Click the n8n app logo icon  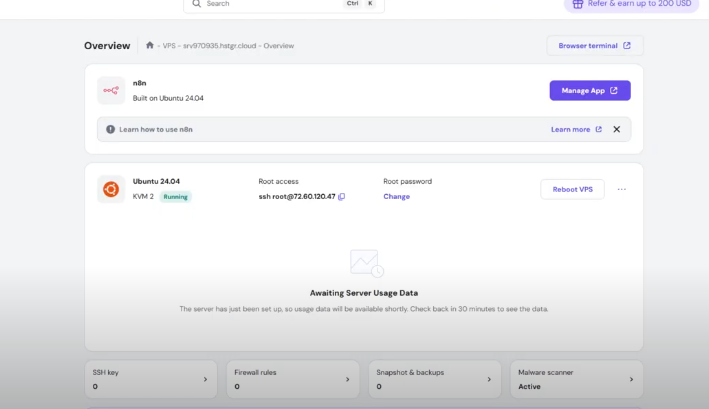coord(111,90)
